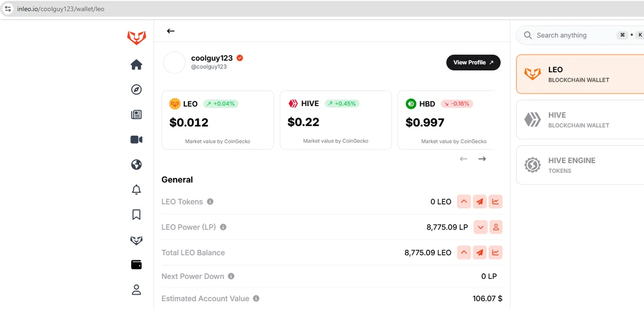Viewport: 644px width, 309px height.
Task: Click the View Profile button
Action: point(473,62)
